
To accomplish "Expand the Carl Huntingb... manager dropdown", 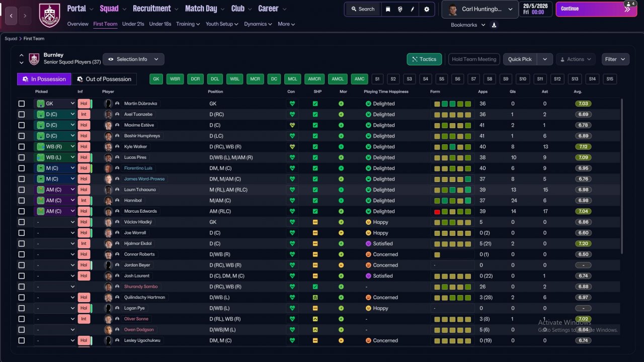I will tap(480, 9).
